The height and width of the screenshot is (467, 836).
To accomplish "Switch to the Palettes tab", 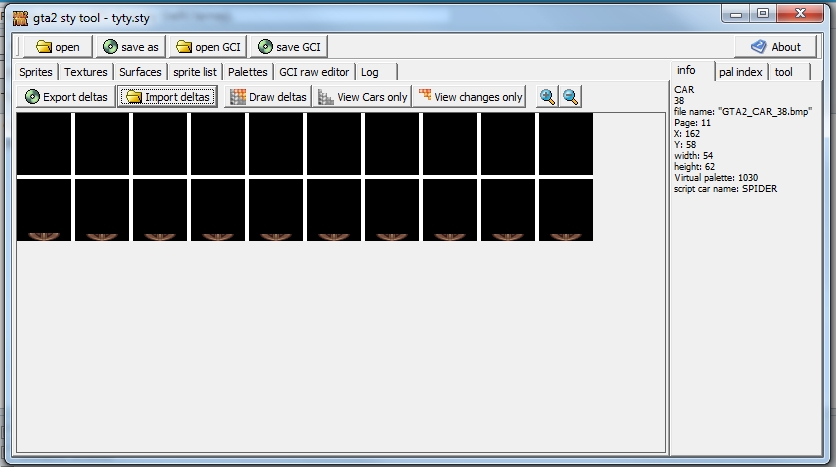I will (x=247, y=72).
